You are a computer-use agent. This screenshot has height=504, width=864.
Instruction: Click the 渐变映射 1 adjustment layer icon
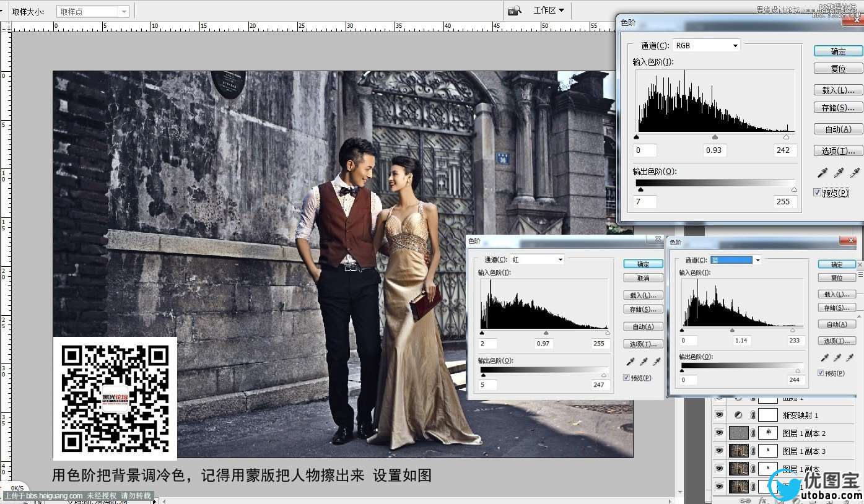[x=738, y=415]
